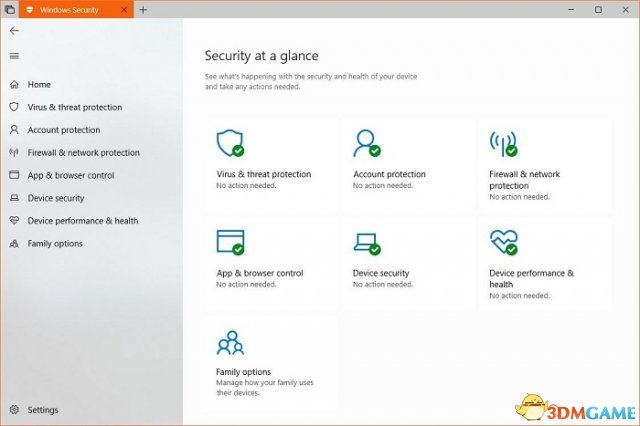Select Account protection in sidebar
The height and width of the screenshot is (426, 640).
(64, 130)
